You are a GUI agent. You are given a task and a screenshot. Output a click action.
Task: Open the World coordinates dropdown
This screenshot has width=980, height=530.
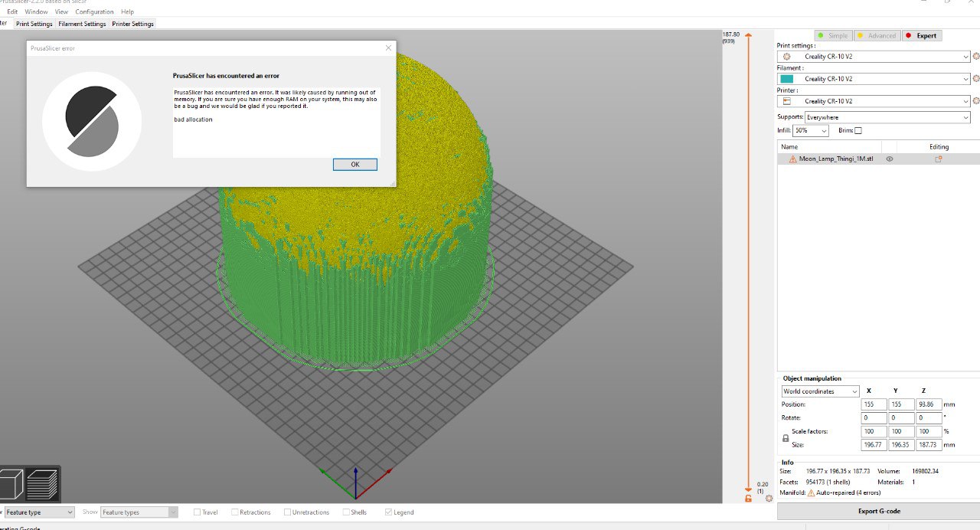coord(820,391)
